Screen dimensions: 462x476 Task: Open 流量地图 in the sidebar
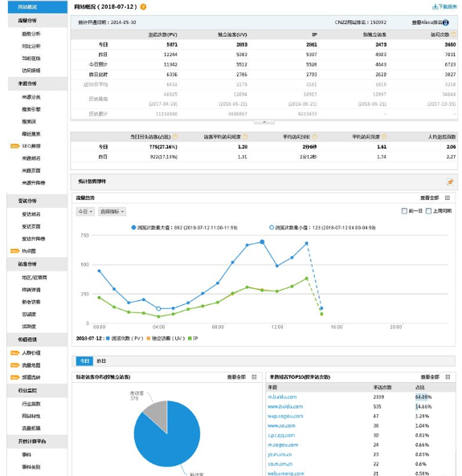(31, 365)
